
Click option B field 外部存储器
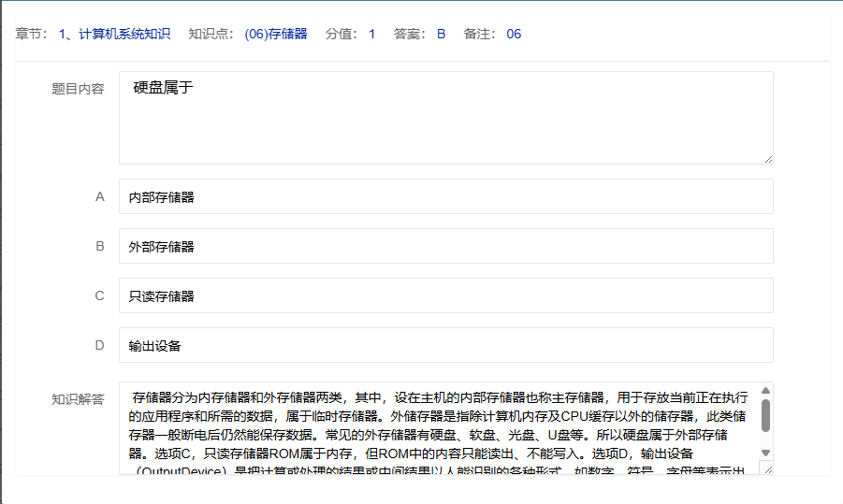coord(445,247)
